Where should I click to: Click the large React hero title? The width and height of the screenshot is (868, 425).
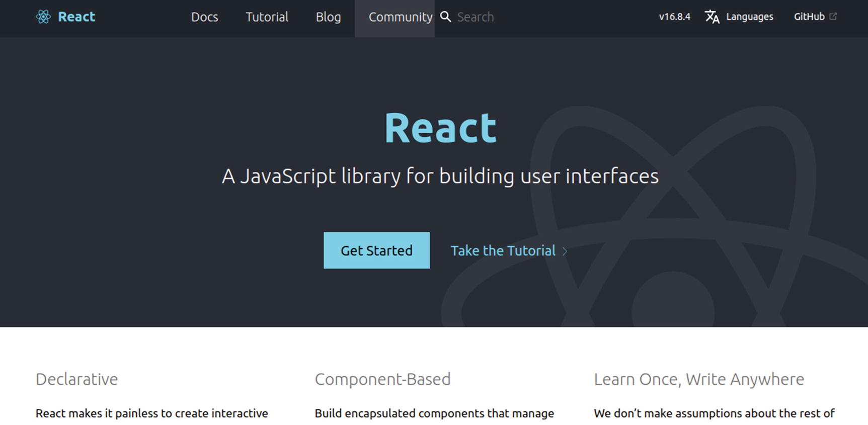pos(440,128)
